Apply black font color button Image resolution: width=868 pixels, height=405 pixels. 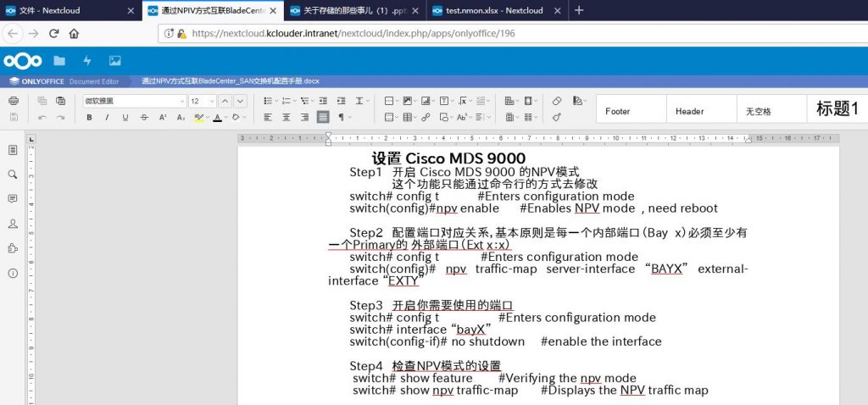tap(217, 117)
